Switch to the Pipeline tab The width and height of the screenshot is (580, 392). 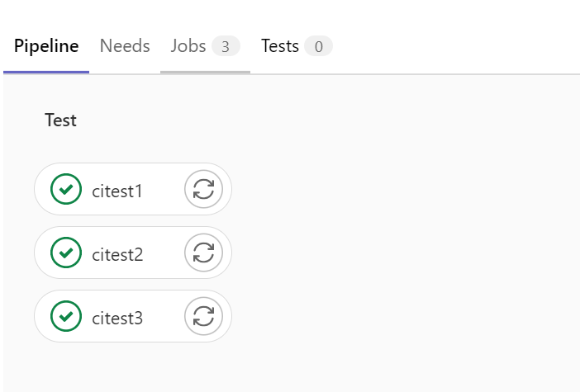coord(46,46)
